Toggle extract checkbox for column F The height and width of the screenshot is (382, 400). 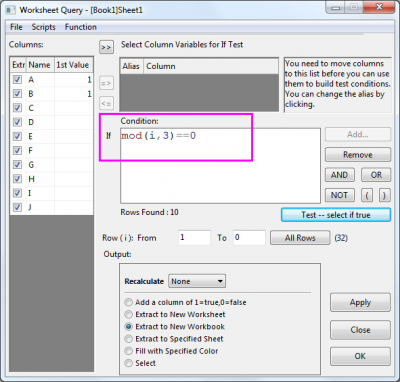[x=17, y=151]
